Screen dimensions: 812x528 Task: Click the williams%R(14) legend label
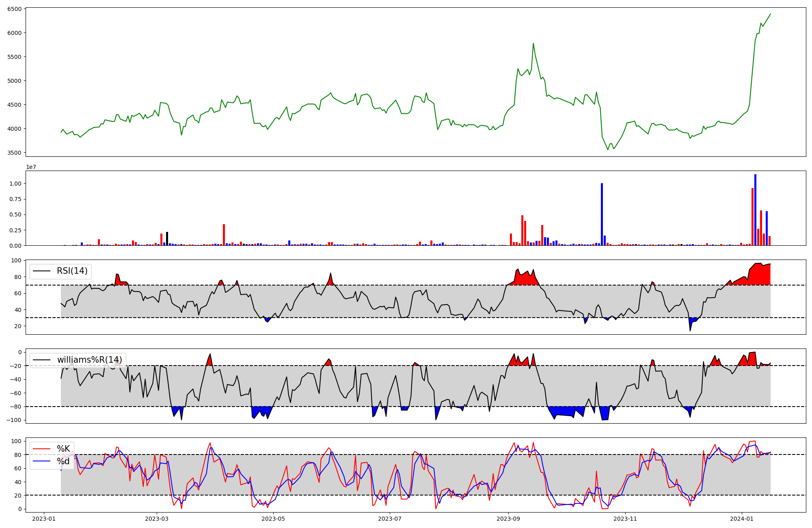tap(89, 360)
